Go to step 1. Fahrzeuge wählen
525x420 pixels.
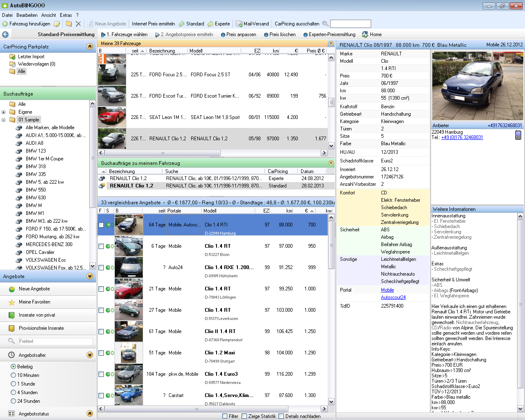(x=124, y=34)
